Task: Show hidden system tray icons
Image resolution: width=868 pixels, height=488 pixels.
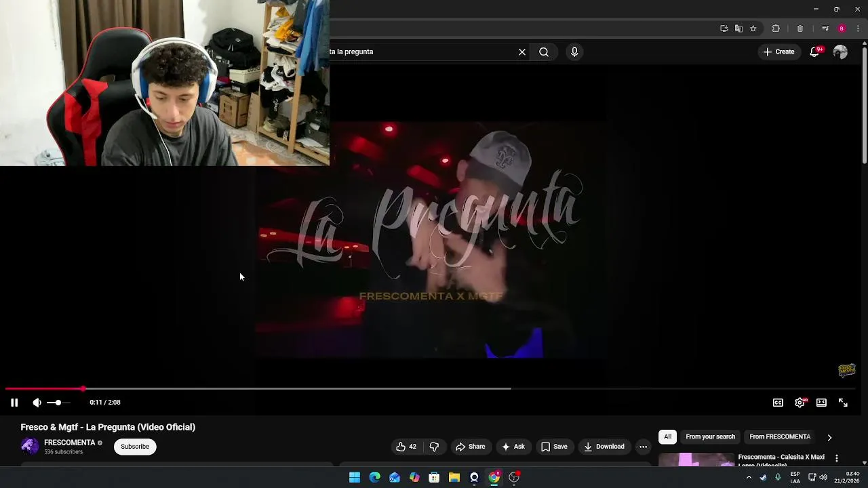Action: coord(749,477)
